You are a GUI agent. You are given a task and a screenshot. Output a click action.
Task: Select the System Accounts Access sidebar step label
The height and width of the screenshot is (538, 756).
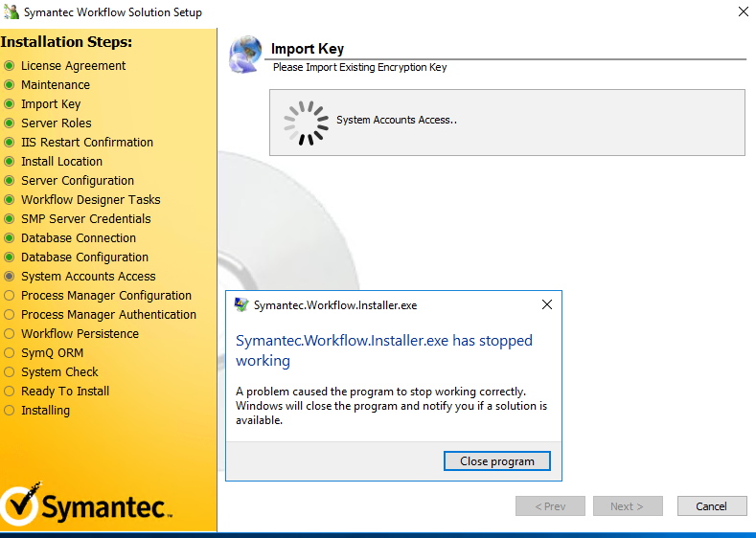click(88, 277)
